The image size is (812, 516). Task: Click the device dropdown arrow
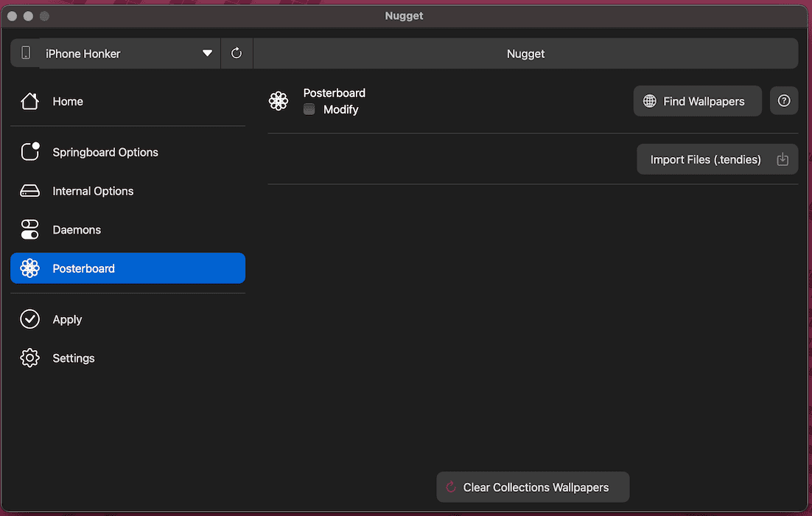[x=207, y=53]
